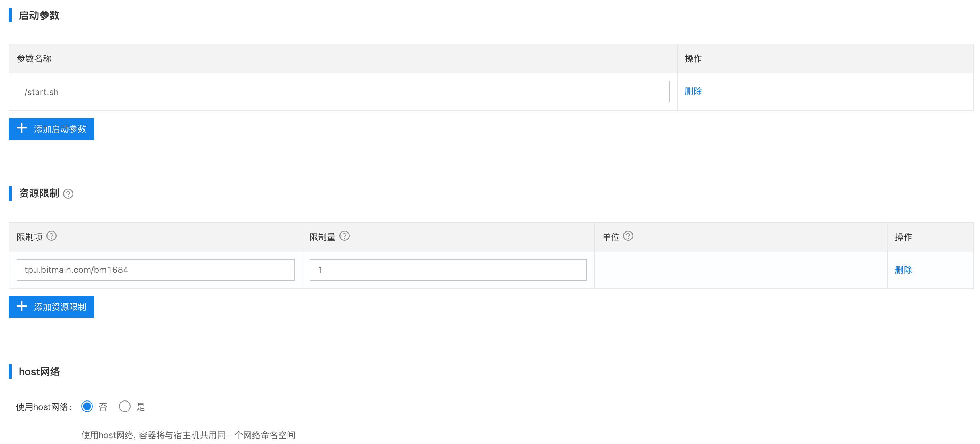Click the 限制量 column header text
980x444 pixels.
click(x=322, y=237)
